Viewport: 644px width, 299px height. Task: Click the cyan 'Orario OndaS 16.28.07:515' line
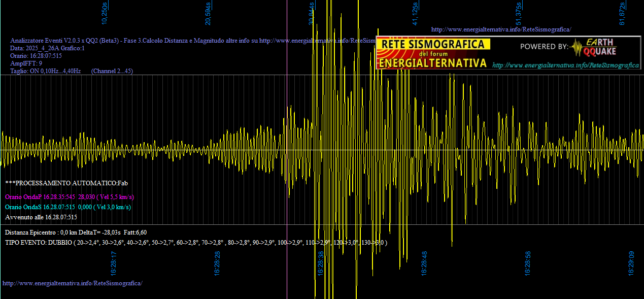68,207
